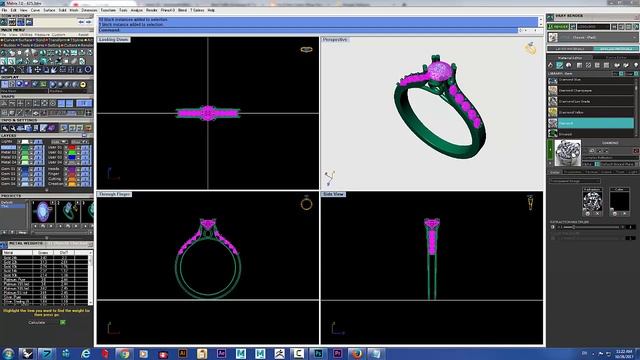This screenshot has height=360, width=640.
Task: Select project thumbnail number 1
Action: click(43, 211)
